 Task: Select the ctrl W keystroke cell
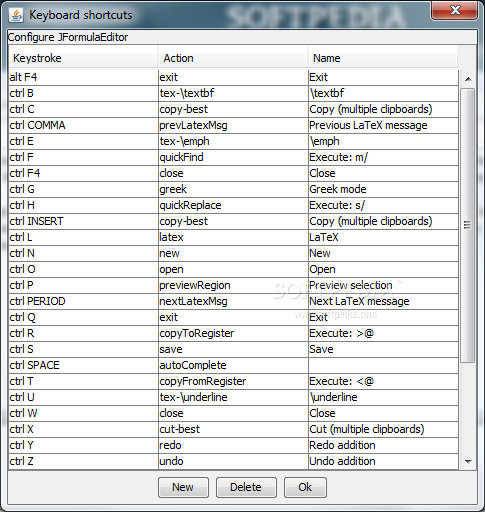pyautogui.click(x=83, y=413)
